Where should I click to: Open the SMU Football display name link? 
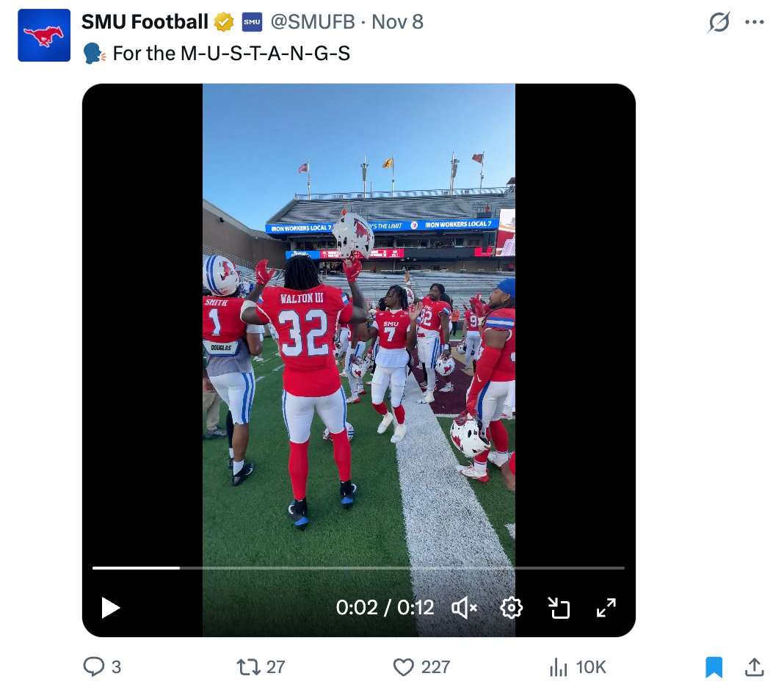[x=145, y=22]
